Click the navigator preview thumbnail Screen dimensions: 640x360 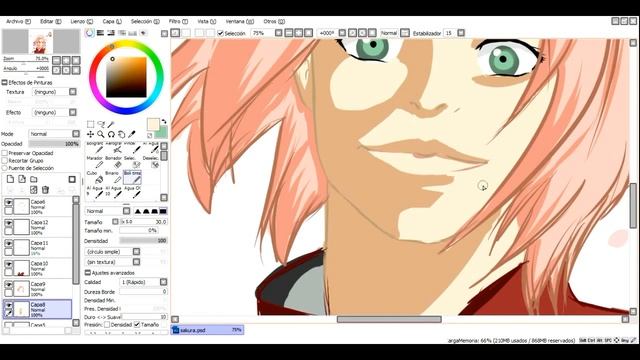[x=41, y=42]
